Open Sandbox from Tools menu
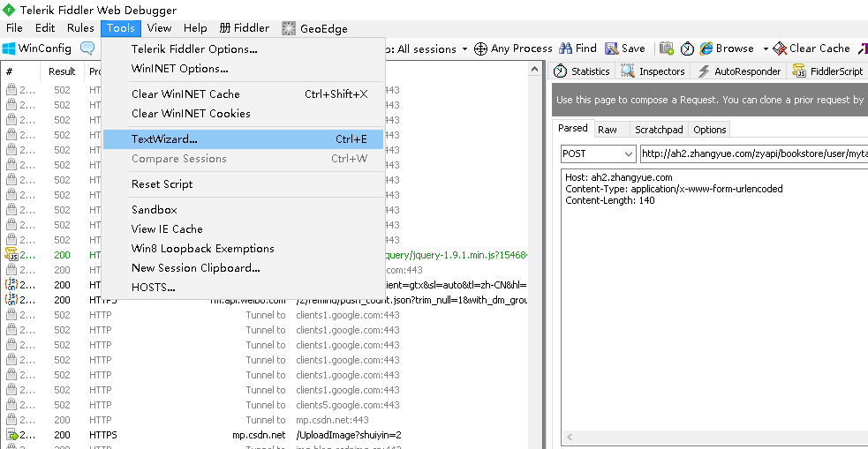 [x=243, y=210]
